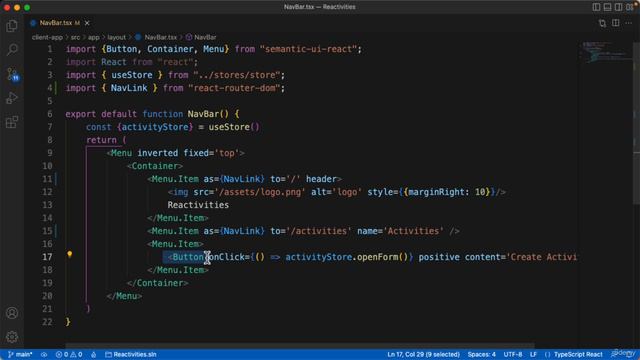The width and height of the screenshot is (640, 360).
Task: Toggle the primary side bar layout button
Action: pyautogui.click(x=596, y=7)
